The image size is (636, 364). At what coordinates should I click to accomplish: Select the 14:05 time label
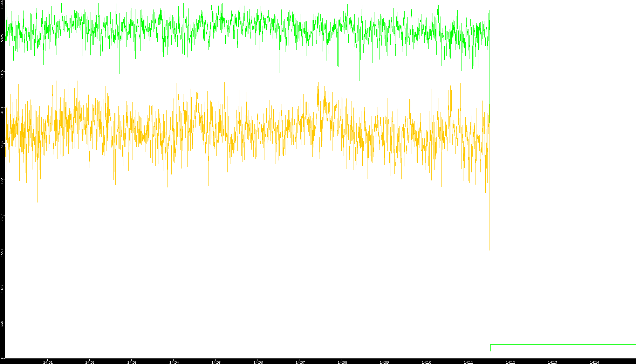pos(216,362)
